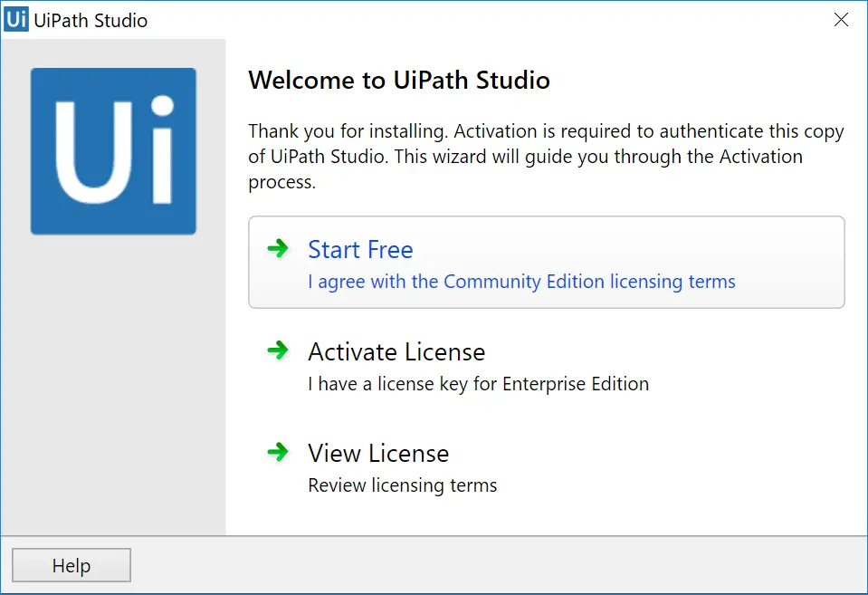This screenshot has width=868, height=595.
Task: Click the 'Welcome to UiPath Studio' heading
Action: click(399, 80)
